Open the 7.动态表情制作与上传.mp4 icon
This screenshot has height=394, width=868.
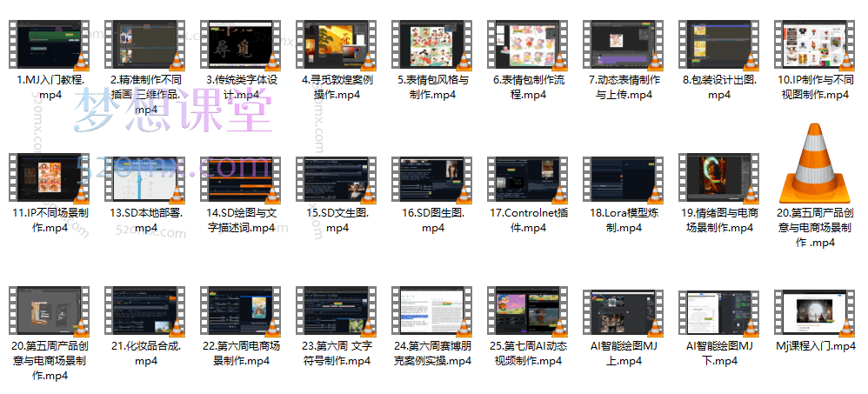click(624, 43)
